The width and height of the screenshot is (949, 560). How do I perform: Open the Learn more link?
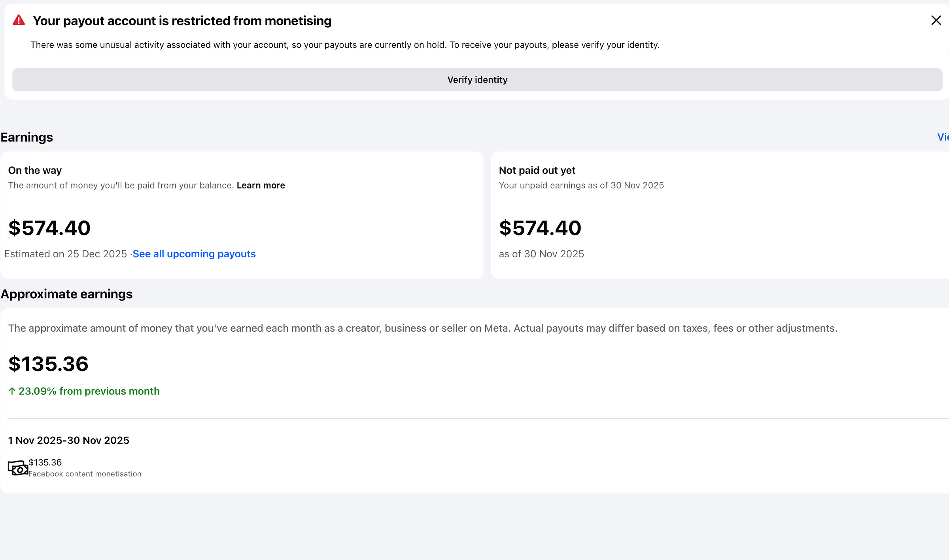(261, 185)
